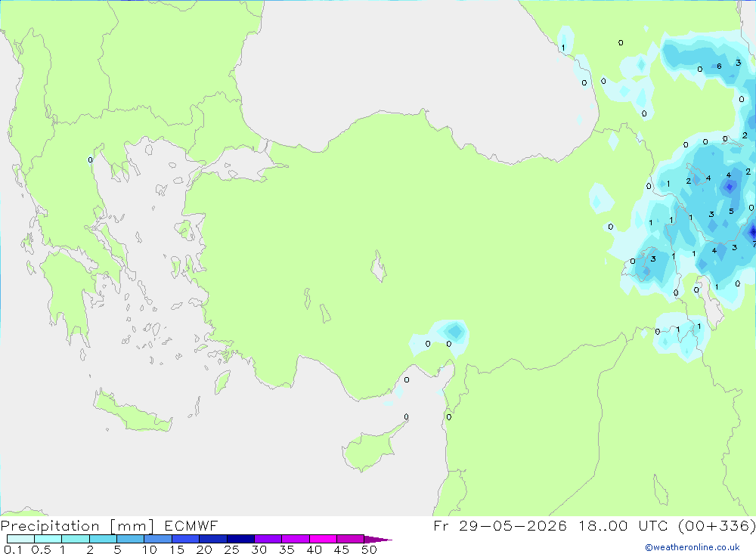
Task: Click the rain patch in southern Turkey
Action: [440, 339]
